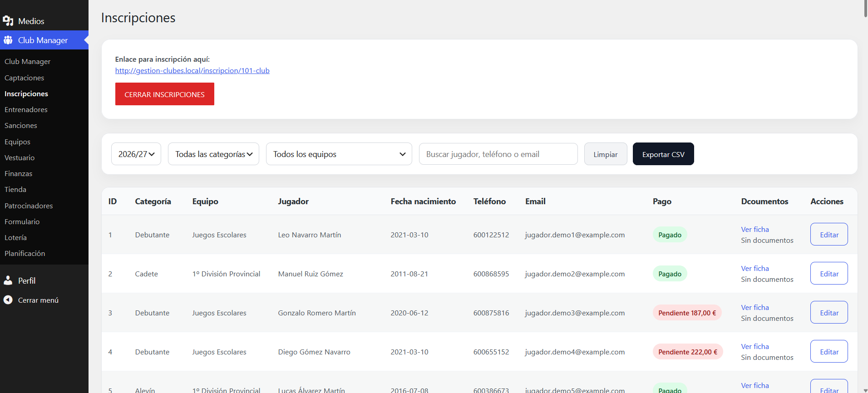
Task: Click the Cerrar menú collapse arrow icon
Action: point(8,300)
